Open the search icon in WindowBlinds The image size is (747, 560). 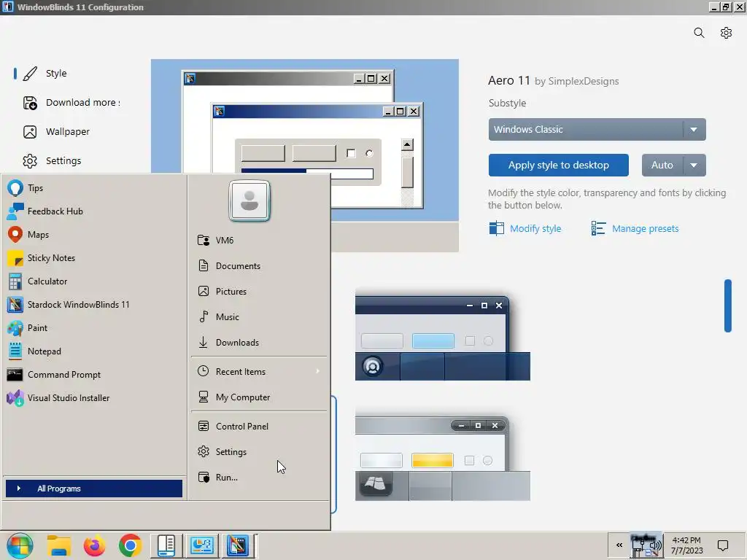(x=699, y=33)
